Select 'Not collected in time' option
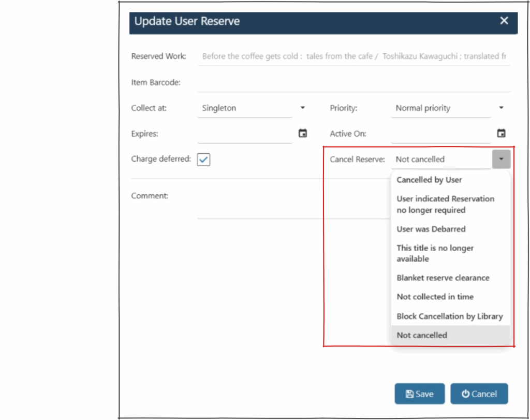Image resolution: width=530 pixels, height=420 pixels. point(435,297)
